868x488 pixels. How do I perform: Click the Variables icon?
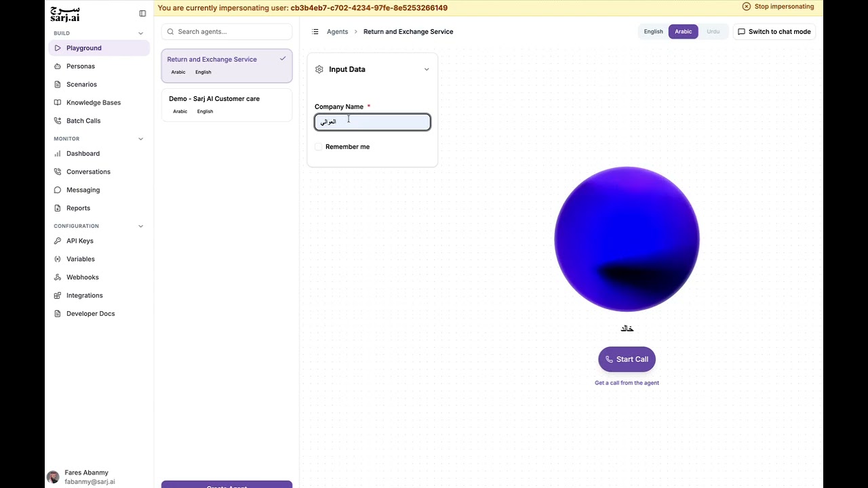[58, 259]
